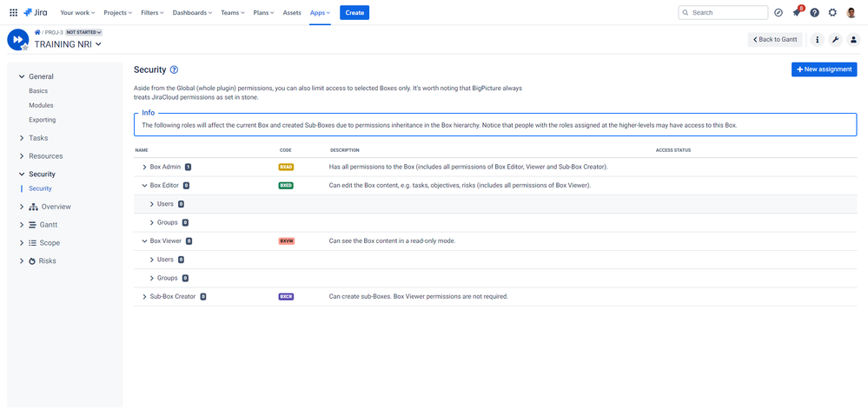The height and width of the screenshot is (415, 868).
Task: Click the BXVW code badge
Action: click(x=286, y=241)
